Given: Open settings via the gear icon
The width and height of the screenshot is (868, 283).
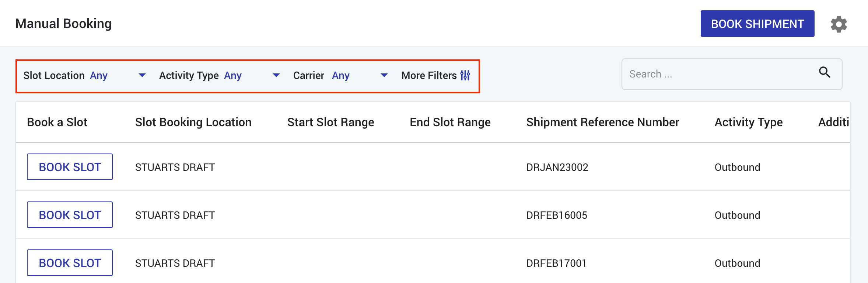Looking at the screenshot, I should 839,24.
